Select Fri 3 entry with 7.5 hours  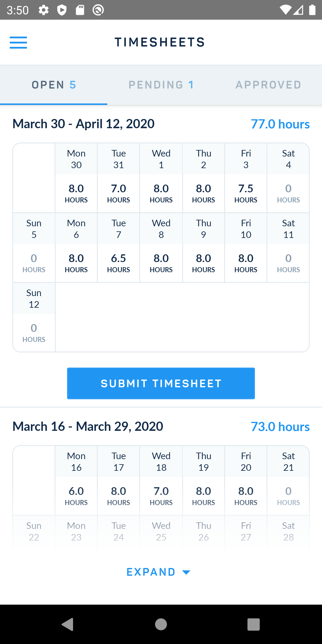[x=246, y=178]
